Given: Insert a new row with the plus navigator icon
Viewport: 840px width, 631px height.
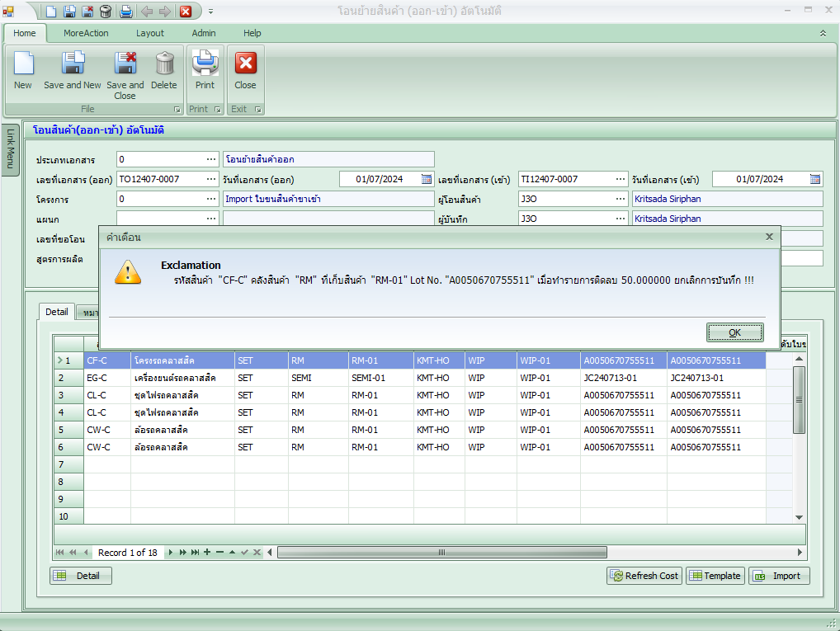Looking at the screenshot, I should point(207,552).
